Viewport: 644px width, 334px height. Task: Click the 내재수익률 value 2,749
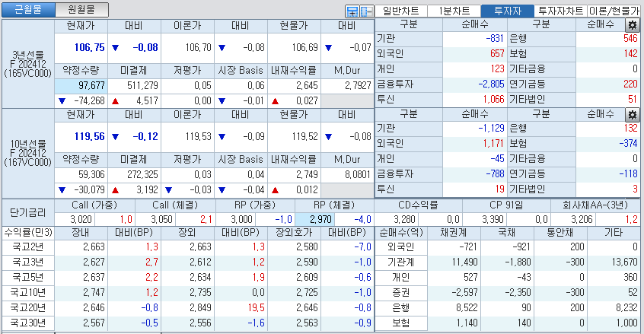click(307, 175)
